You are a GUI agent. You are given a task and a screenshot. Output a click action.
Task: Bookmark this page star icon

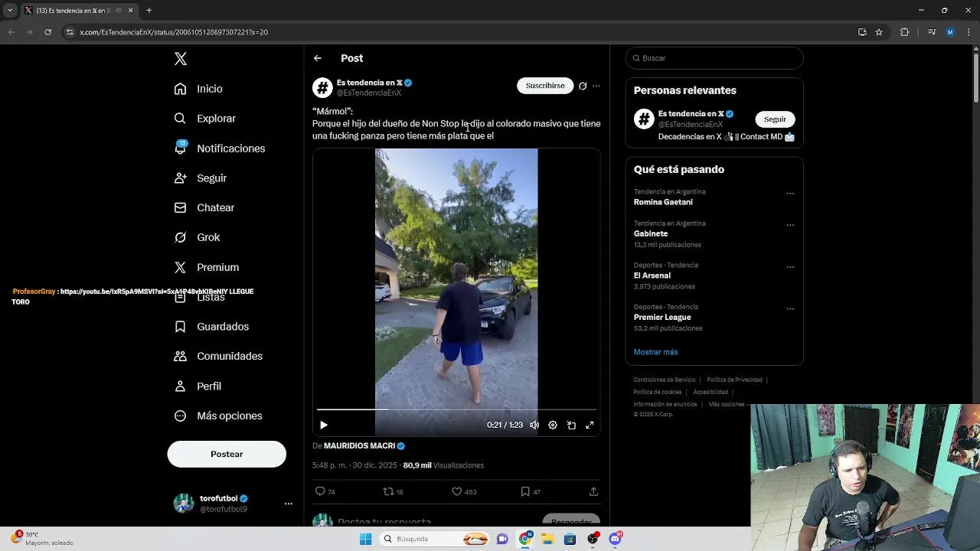[879, 32]
